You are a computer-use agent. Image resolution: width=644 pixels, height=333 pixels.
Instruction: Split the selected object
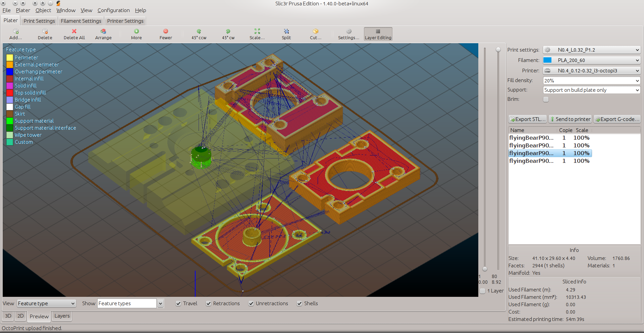pos(286,34)
